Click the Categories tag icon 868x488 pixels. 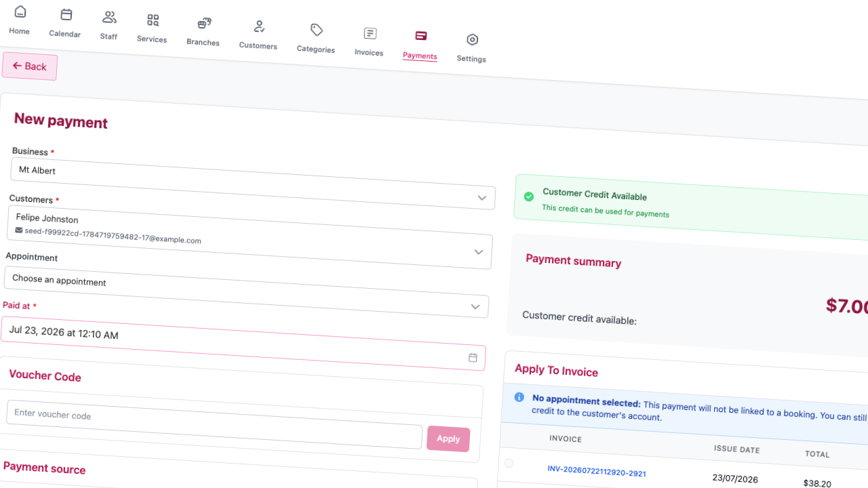click(317, 30)
